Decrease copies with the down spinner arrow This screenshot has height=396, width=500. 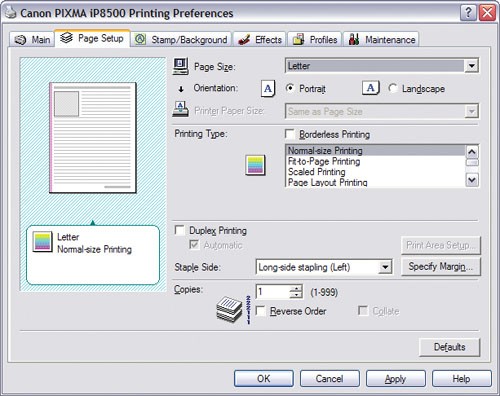point(296,295)
